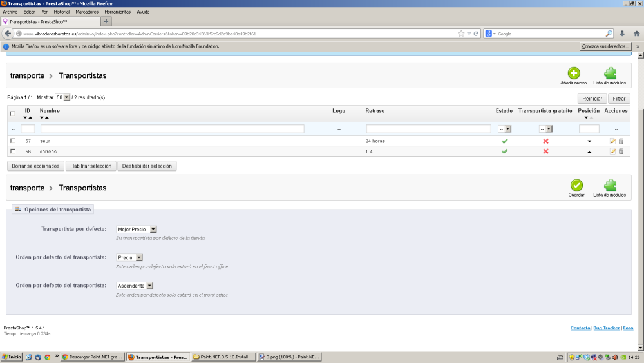Click Habilitar selección button
The width and height of the screenshot is (644, 363).
(x=91, y=166)
